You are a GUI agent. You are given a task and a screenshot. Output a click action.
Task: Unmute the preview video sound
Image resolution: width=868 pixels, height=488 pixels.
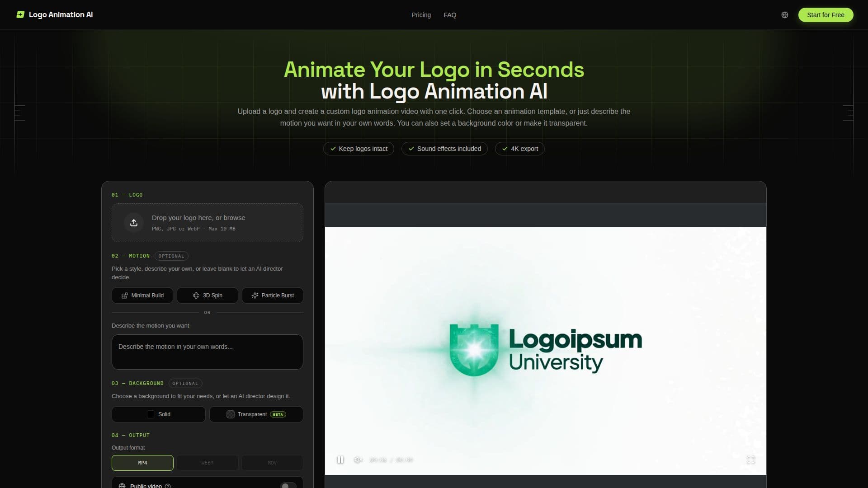click(x=358, y=460)
